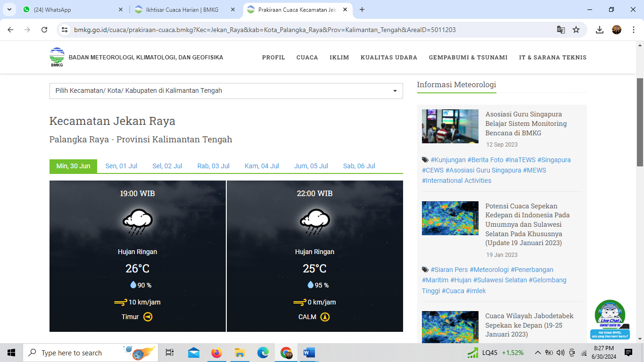Select the Sab, 06 Jul forecast tab
The height and width of the screenshot is (362, 644).
pos(359,166)
